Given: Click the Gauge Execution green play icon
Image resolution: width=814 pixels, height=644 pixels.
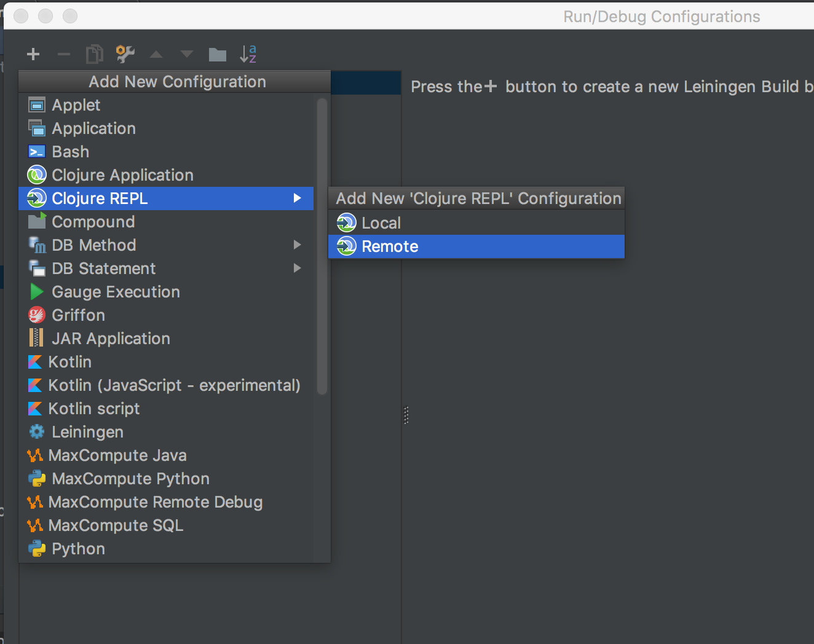Looking at the screenshot, I should [37, 292].
